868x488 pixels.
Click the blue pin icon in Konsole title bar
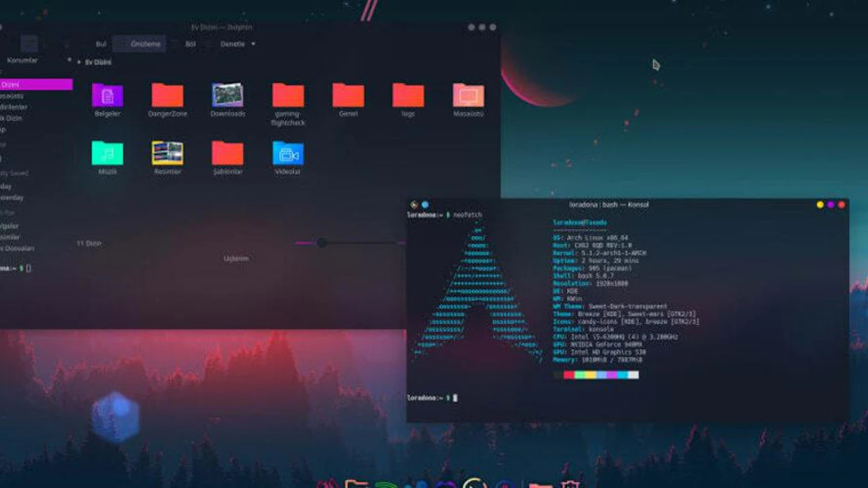(425, 204)
